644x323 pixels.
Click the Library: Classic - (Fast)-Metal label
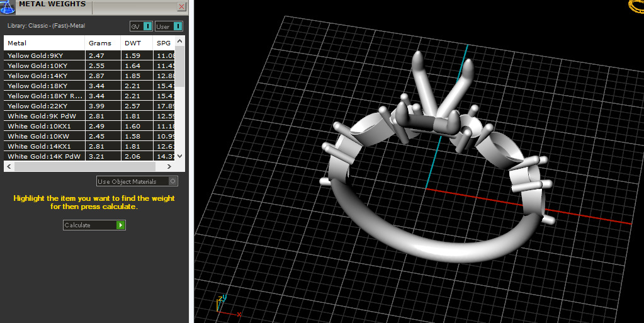point(46,25)
